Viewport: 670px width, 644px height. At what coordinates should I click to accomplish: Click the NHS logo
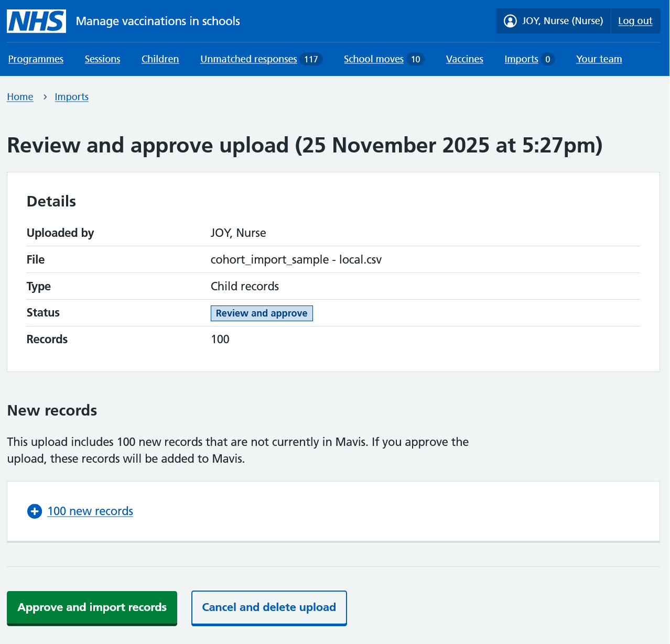[36, 21]
